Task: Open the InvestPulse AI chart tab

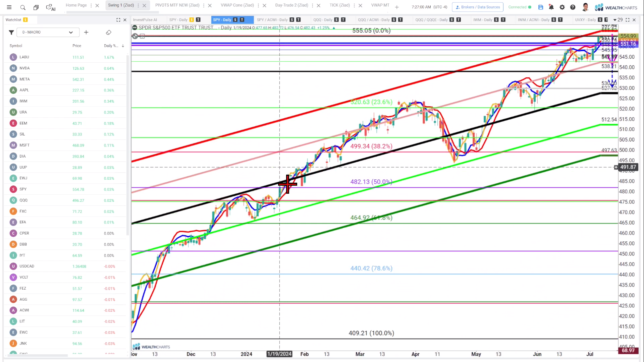Action: [x=145, y=20]
